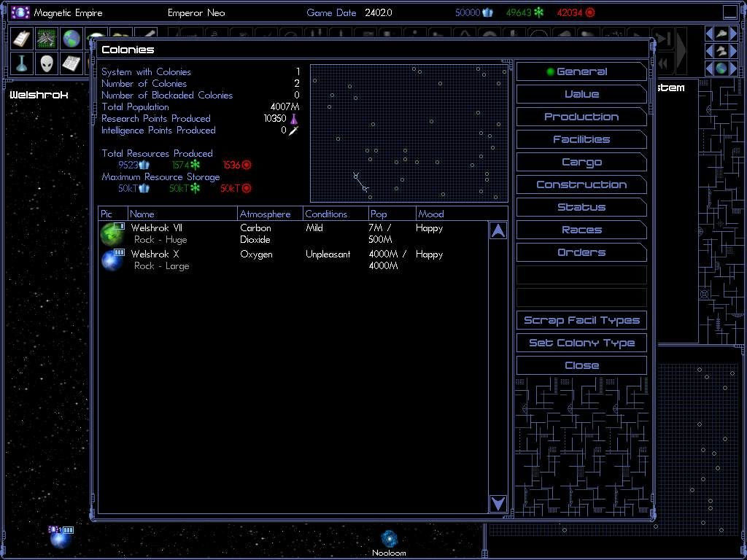Screen dimensions: 747x560
Task: Minimize the game with top-right box
Action: pos(730,12)
